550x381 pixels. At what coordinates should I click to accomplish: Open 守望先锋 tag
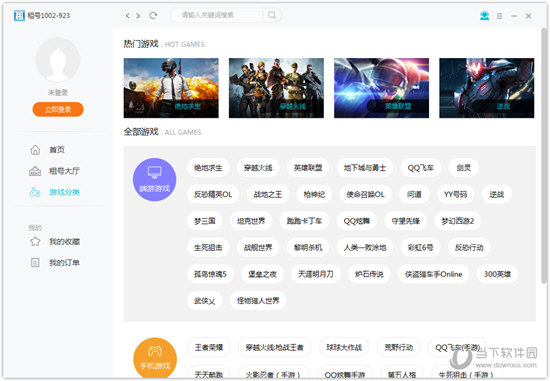tap(405, 221)
